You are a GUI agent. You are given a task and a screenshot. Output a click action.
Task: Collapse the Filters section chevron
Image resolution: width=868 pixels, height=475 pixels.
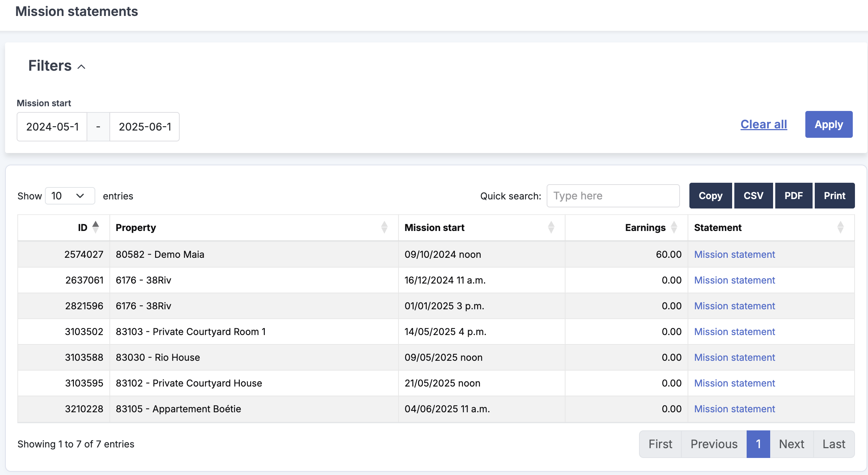point(82,67)
